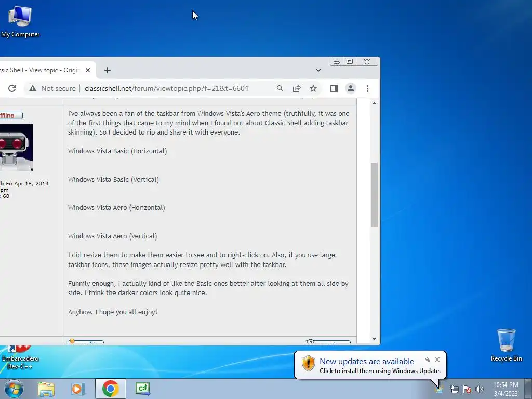Open a new Chrome tab
The image size is (532, 399).
108,70
